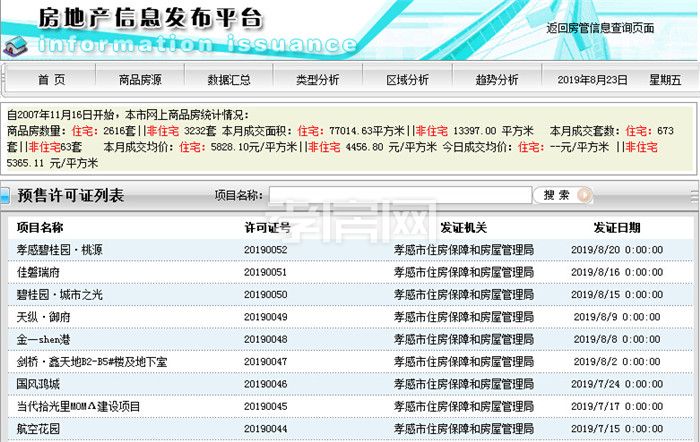Image resolution: width=700 pixels, height=442 pixels.
Task: Open the 商品房源 menu
Action: (x=140, y=80)
